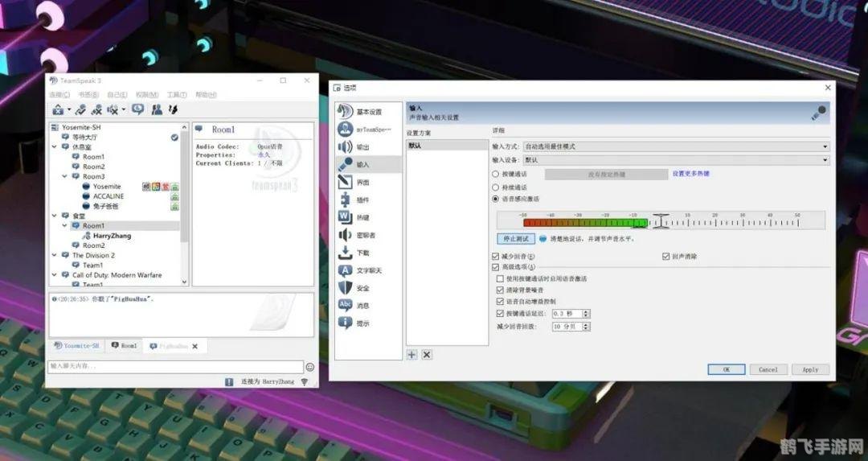Click the exclamation notice icon in status bar
This screenshot has width=868, height=461.
click(229, 382)
